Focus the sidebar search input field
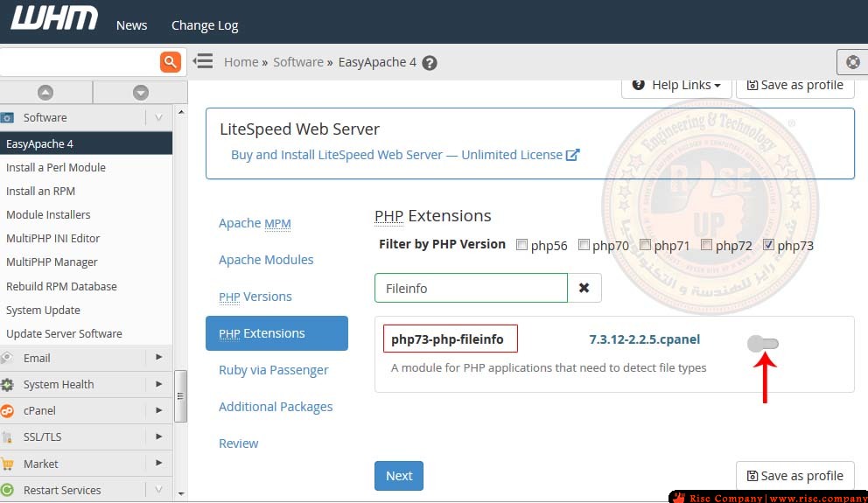Viewport: 868px width, 503px height. pyautogui.click(x=80, y=61)
